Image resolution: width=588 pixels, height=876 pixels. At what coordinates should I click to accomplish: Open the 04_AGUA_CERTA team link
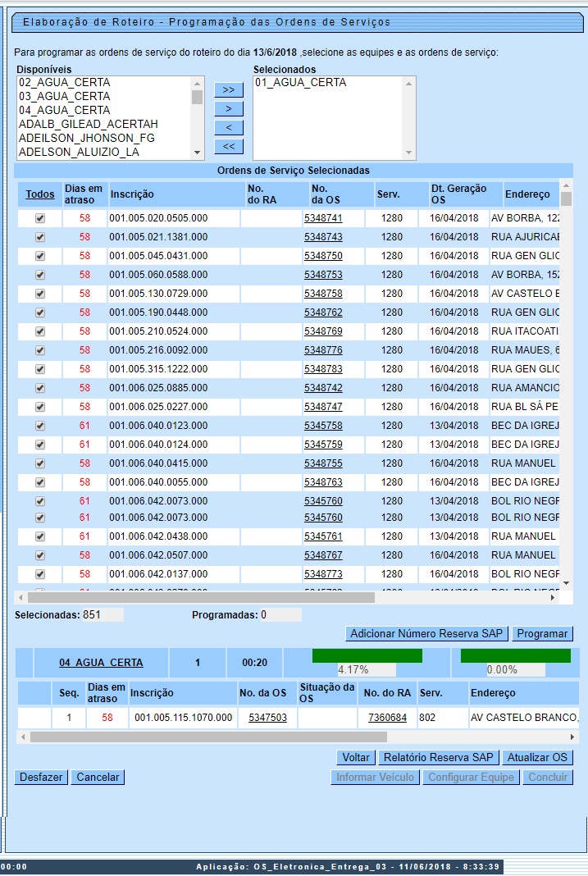pos(101,663)
